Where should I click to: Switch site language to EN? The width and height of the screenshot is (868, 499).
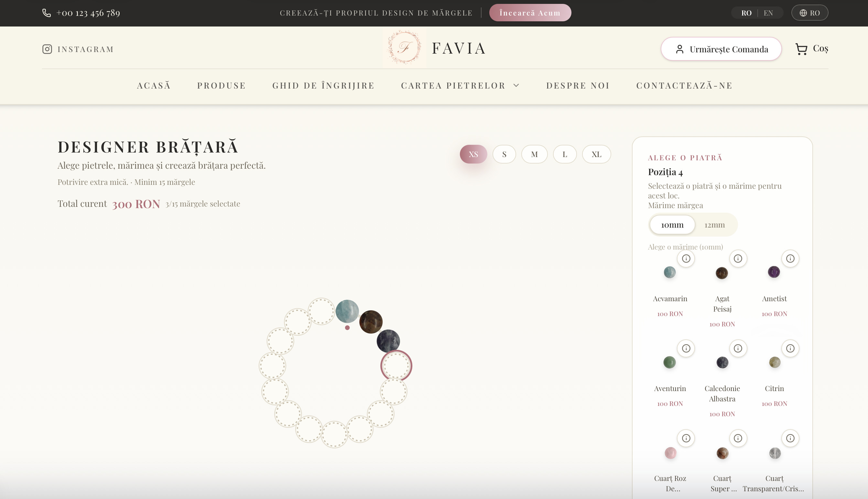click(x=768, y=13)
